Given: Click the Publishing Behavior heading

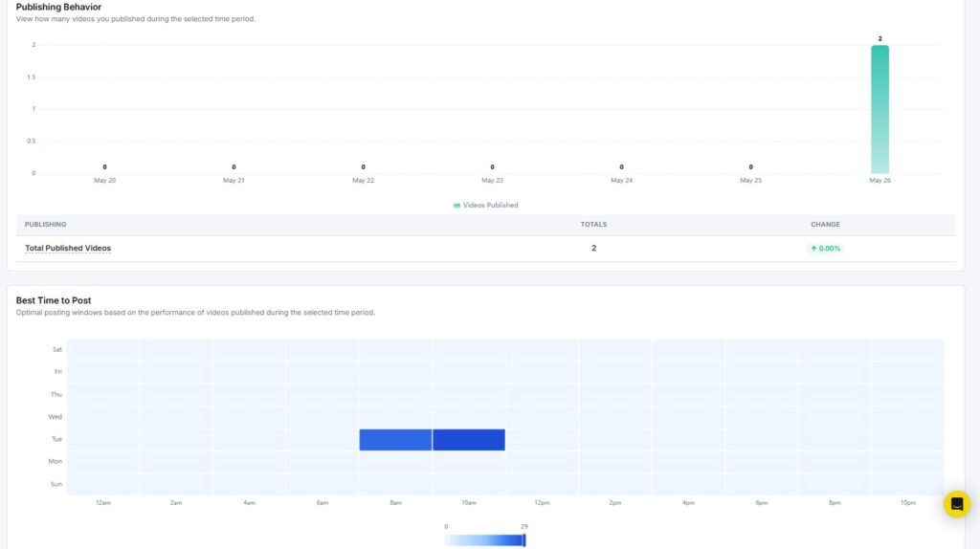Looking at the screenshot, I should (x=58, y=7).
